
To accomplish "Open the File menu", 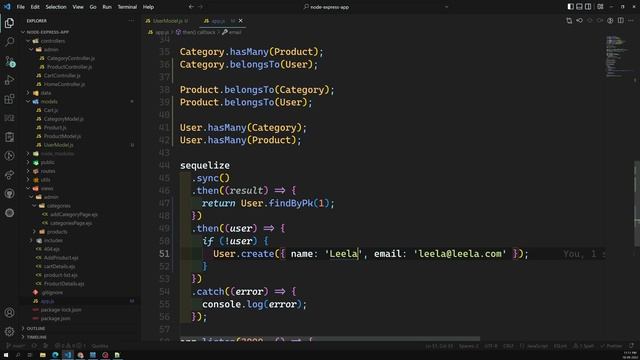I will point(20,7).
